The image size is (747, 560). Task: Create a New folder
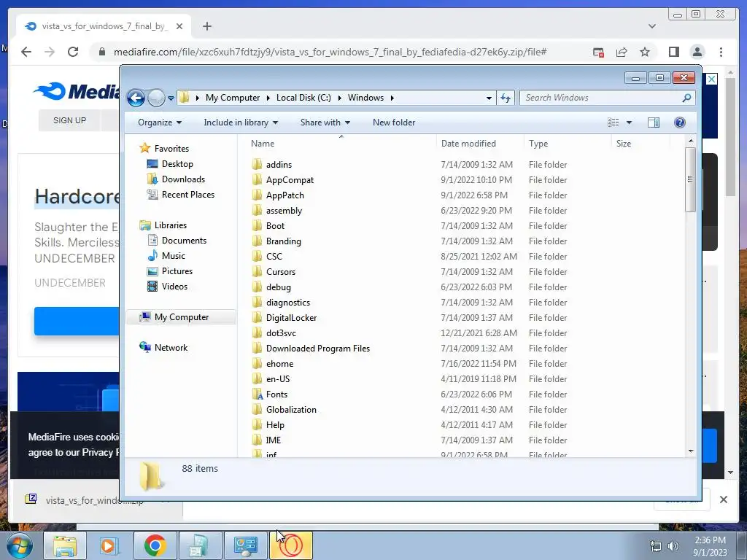(394, 122)
